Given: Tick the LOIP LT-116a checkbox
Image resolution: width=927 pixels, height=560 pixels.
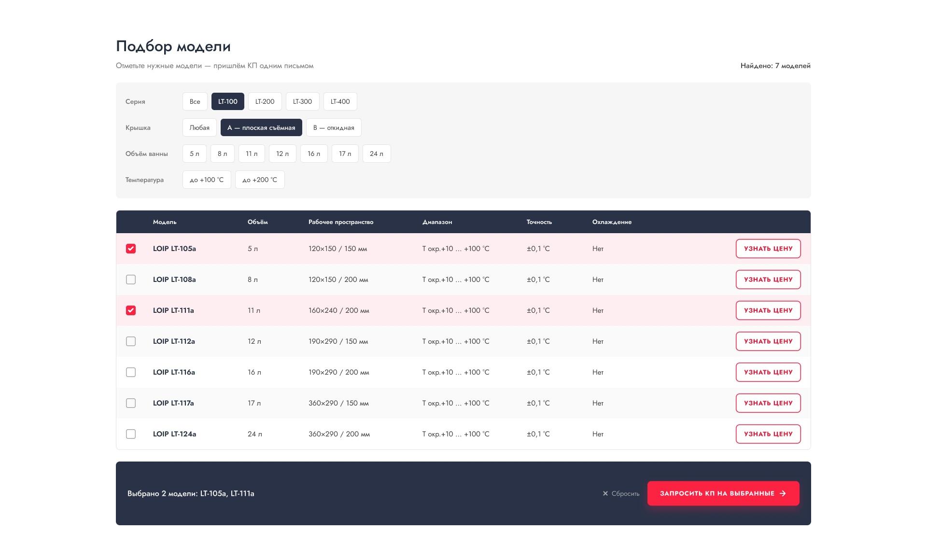Looking at the screenshot, I should point(131,372).
